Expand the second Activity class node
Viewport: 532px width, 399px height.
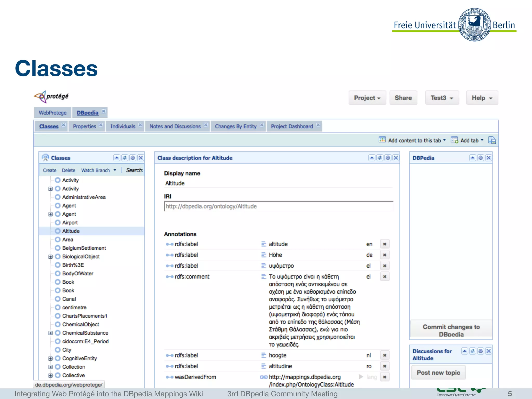coord(50,189)
